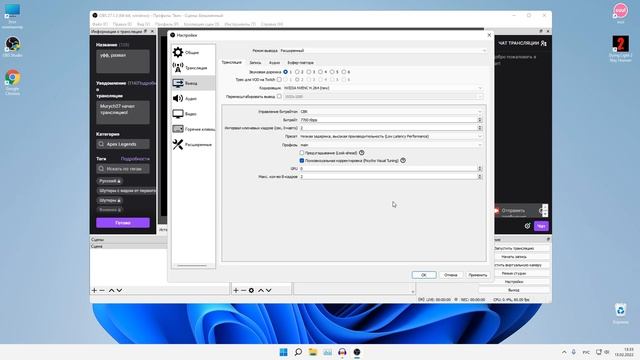This screenshot has width=640, height=360.
Task: Select audio track 6 radio button
Action: [344, 72]
